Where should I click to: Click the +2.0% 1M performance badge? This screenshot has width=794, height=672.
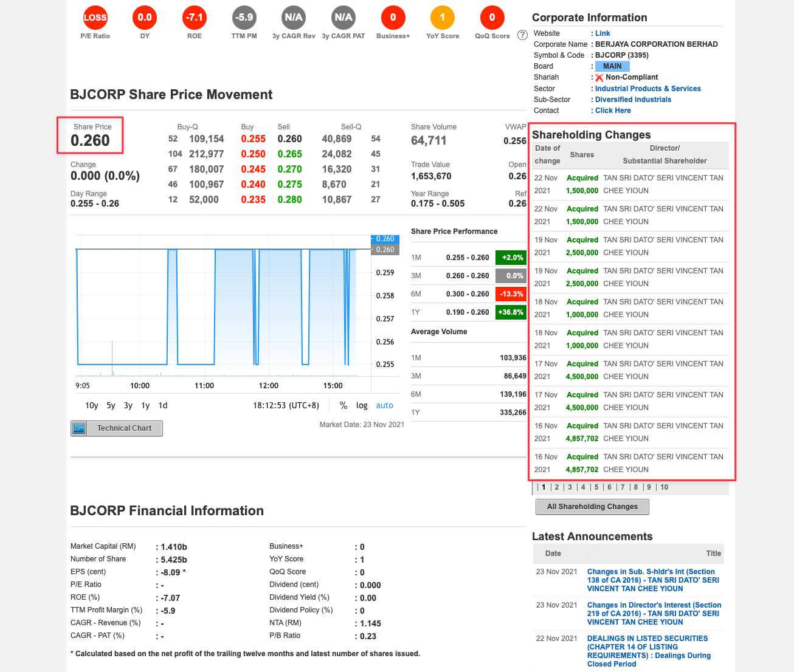(511, 258)
